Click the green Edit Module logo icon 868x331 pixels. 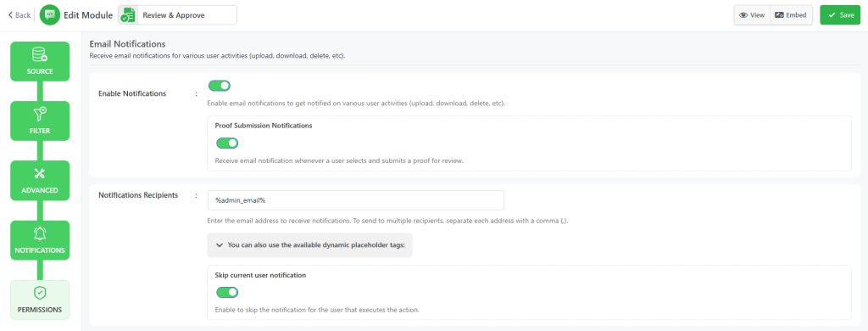(50, 15)
